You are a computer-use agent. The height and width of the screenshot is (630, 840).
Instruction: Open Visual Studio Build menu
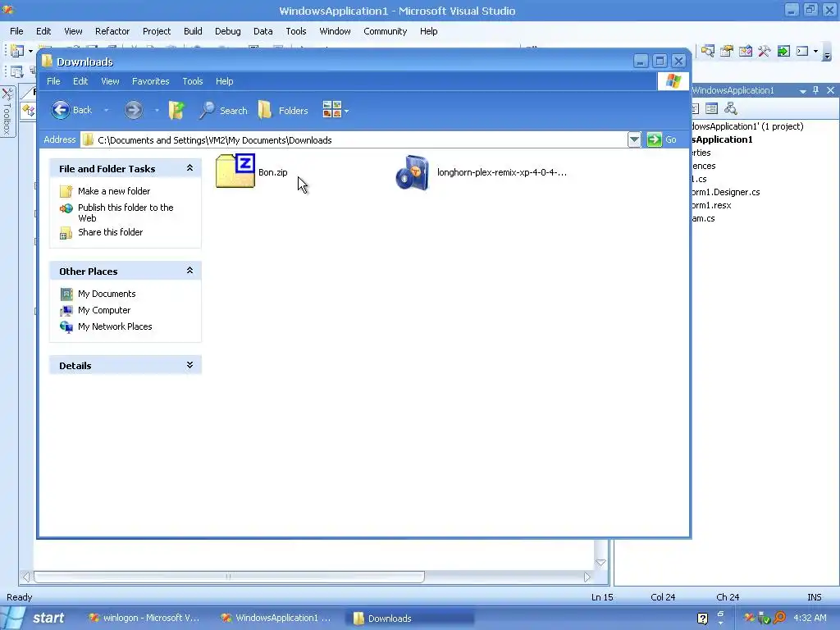point(193,31)
